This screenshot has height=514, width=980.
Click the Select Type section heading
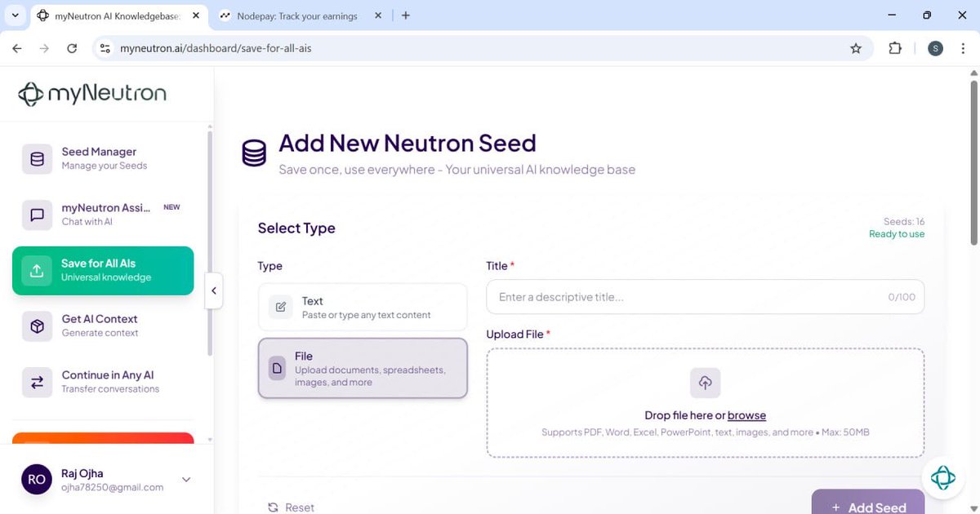point(296,228)
